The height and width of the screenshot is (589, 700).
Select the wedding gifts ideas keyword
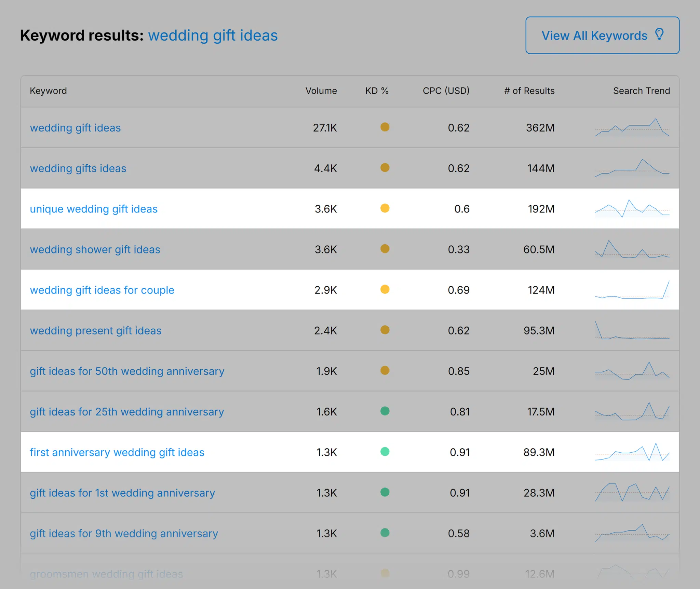(x=78, y=168)
